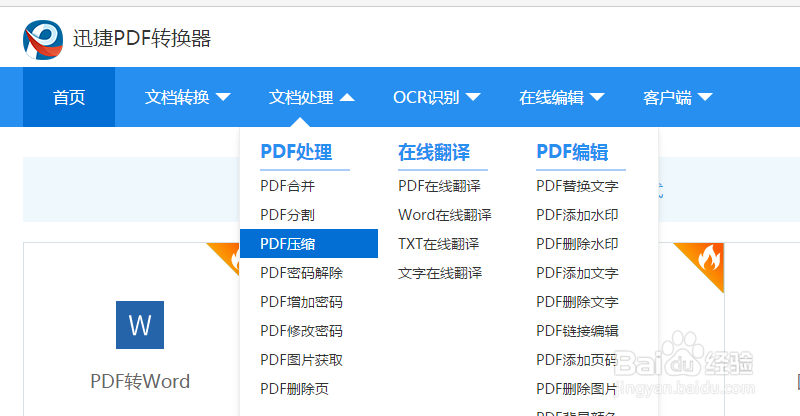800x416 pixels.
Task: Select PDF删除页 menu item
Action: (x=294, y=389)
